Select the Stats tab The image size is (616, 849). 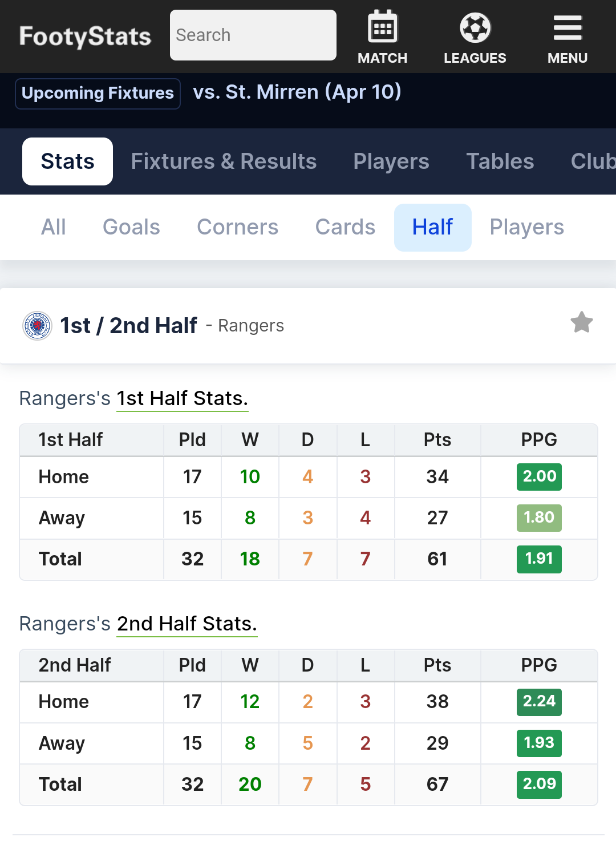[67, 161]
